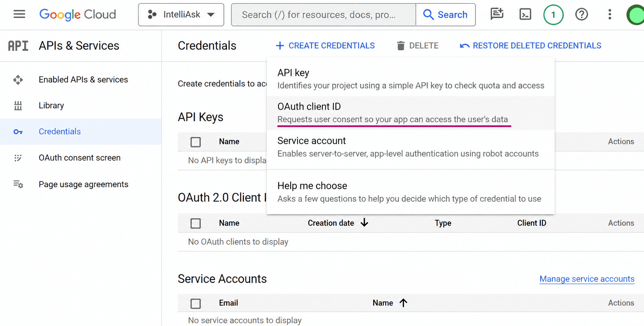This screenshot has height=326, width=644.
Task: Open the three-dot settings menu
Action: (610, 14)
